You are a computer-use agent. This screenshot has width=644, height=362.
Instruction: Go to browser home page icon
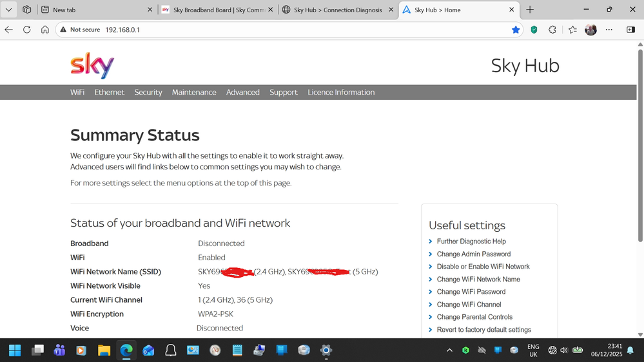(44, 30)
